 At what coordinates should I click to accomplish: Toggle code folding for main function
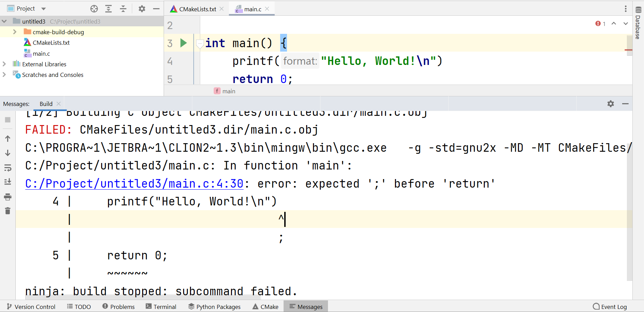pyautogui.click(x=200, y=43)
